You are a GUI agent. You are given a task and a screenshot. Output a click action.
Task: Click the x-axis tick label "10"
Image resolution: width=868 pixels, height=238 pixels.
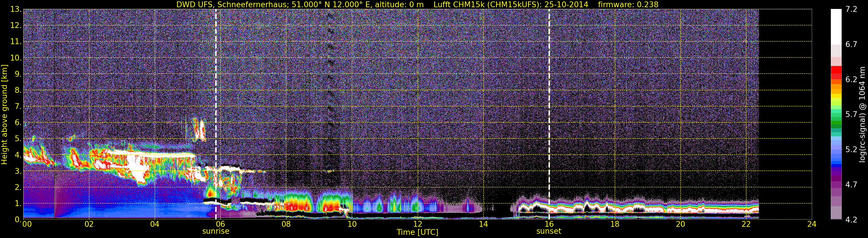352,224
